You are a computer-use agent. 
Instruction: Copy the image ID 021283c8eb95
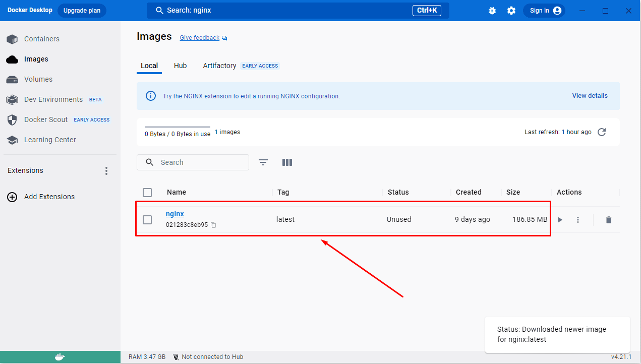213,225
